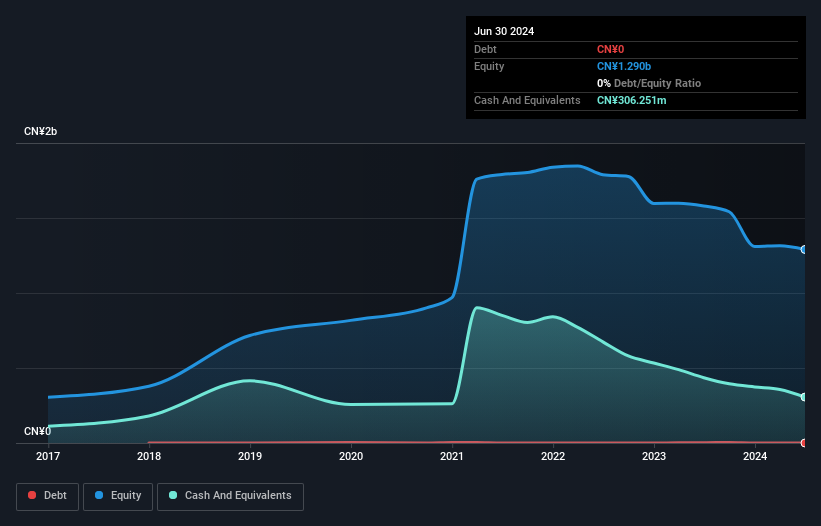Screen dimensions: 821x526
Task: Select the Cash endpoint marker at mid-2024
Action: [804, 397]
